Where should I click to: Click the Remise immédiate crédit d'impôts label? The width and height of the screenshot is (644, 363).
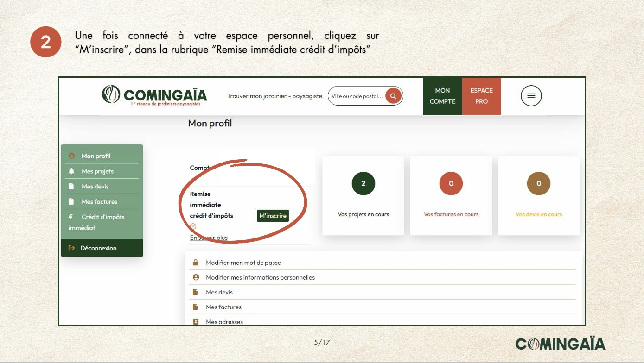[x=211, y=205]
